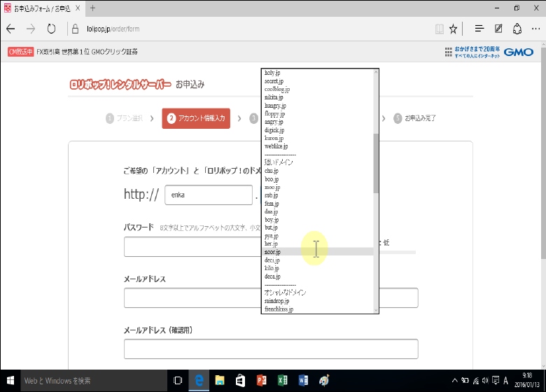The image size is (546, 392).
Task: Open a new browser tab with plus
Action: (92, 8)
